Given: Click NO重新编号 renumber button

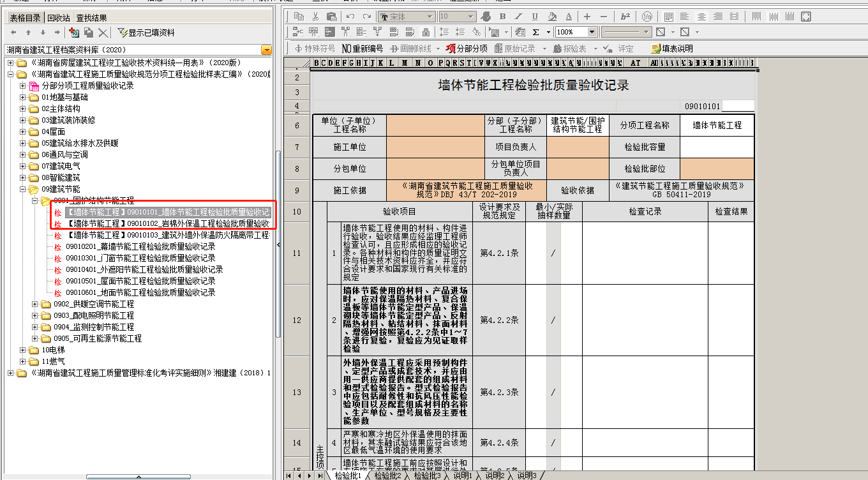Looking at the screenshot, I should pyautogui.click(x=363, y=49).
